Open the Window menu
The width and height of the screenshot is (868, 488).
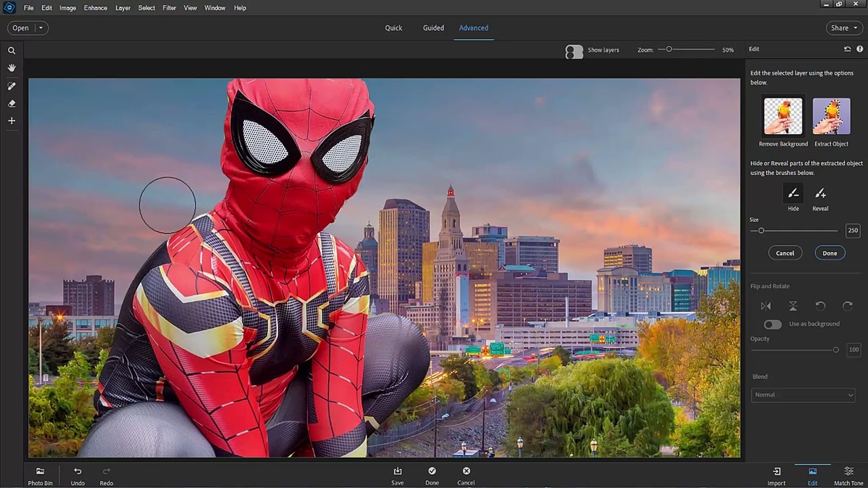tap(215, 8)
